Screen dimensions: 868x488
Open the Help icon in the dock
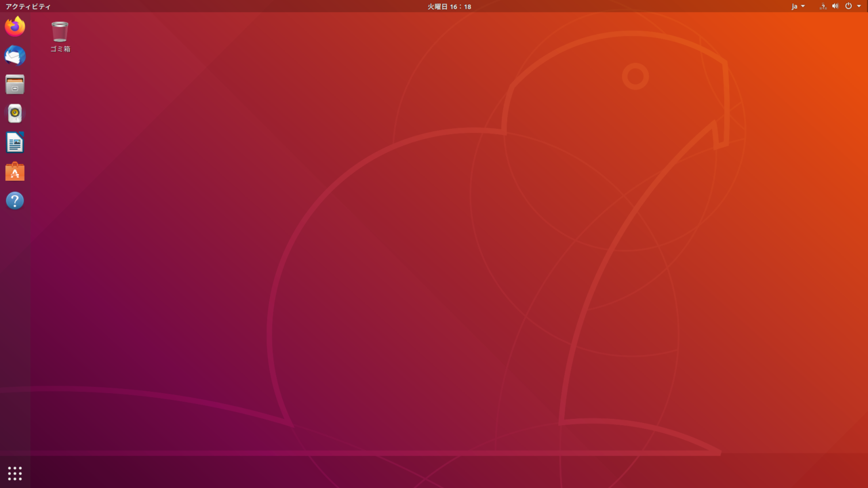pyautogui.click(x=15, y=201)
